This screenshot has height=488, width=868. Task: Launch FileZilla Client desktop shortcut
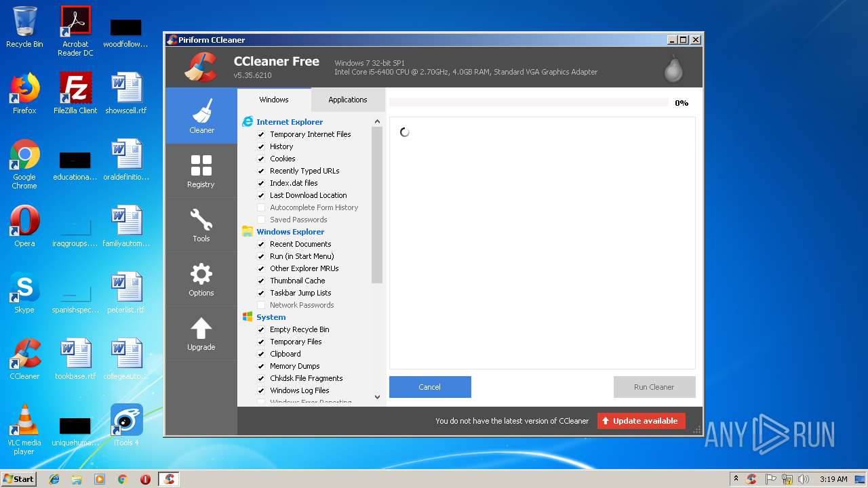click(75, 94)
